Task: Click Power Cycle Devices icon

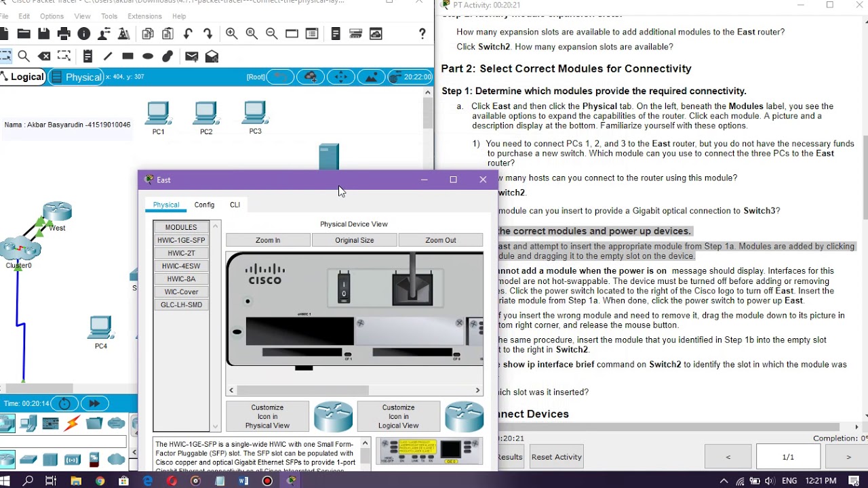Action: pos(64,403)
